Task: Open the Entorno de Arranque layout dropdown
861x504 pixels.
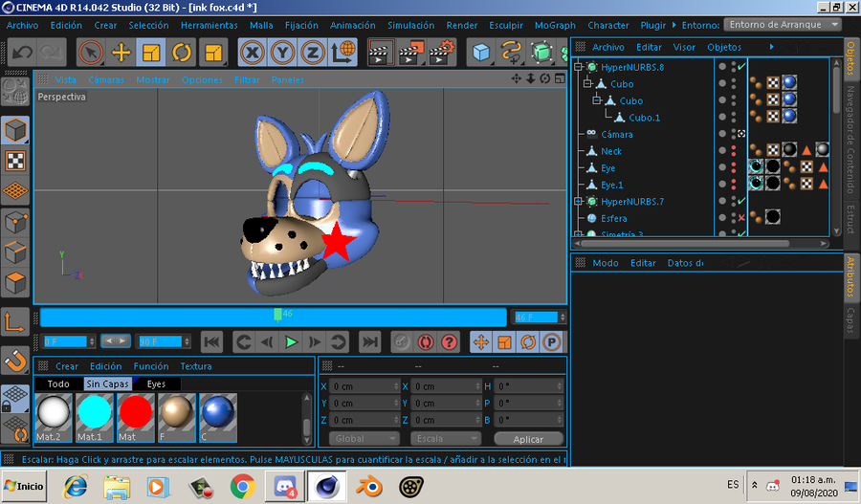Action: pos(783,25)
